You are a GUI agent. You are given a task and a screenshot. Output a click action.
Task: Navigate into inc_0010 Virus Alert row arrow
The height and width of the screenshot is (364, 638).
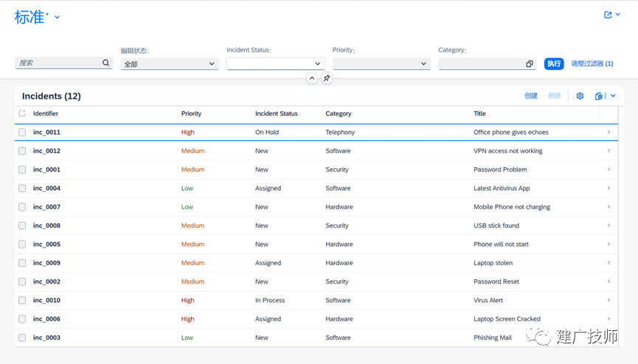pyautogui.click(x=608, y=300)
